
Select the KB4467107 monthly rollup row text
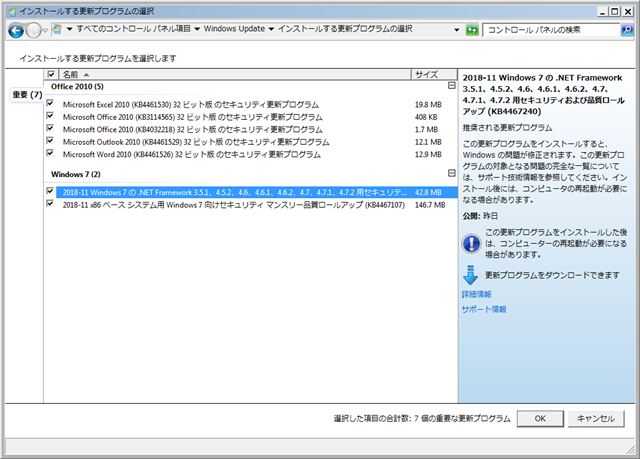tap(233, 205)
